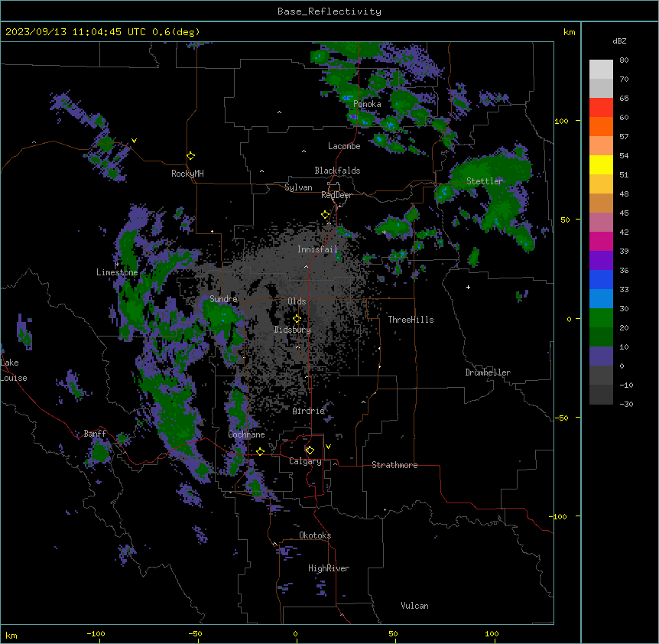Click the Ponoka city label

367,104
